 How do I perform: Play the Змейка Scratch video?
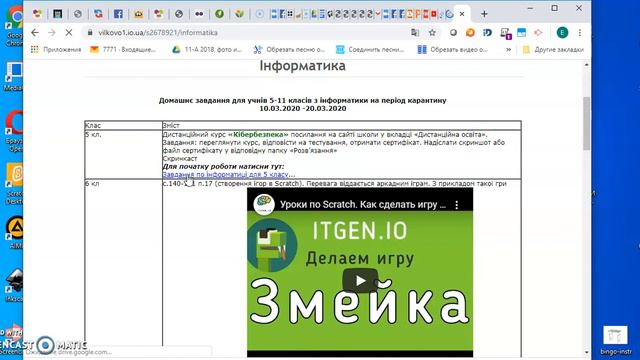pos(360,280)
